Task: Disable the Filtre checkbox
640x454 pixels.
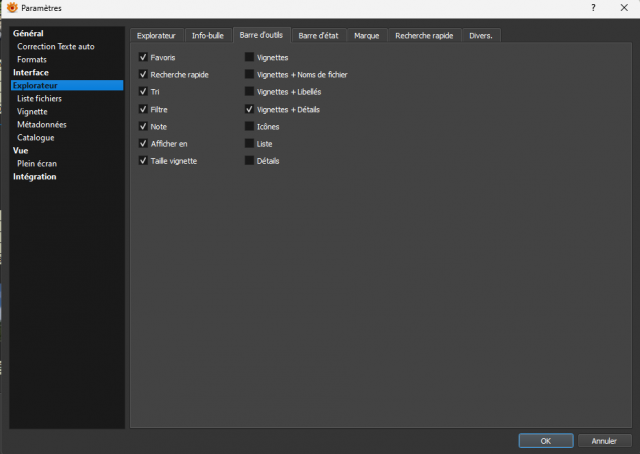Action: [143, 109]
